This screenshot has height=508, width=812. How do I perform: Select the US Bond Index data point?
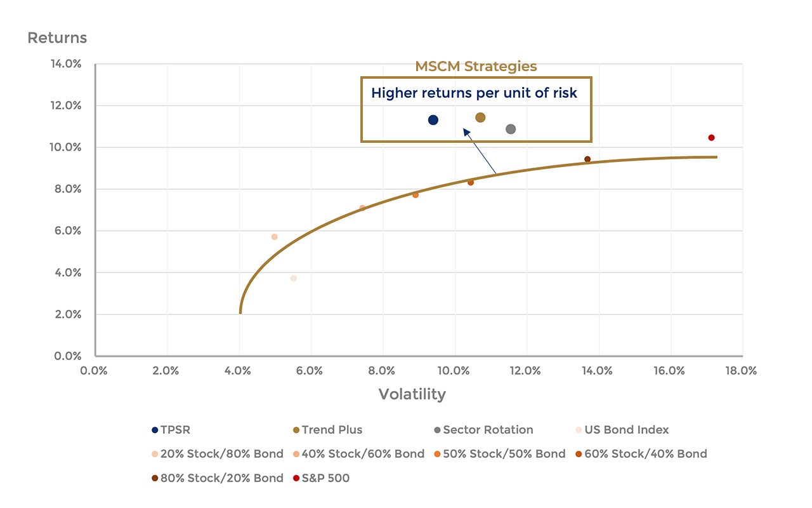(293, 278)
